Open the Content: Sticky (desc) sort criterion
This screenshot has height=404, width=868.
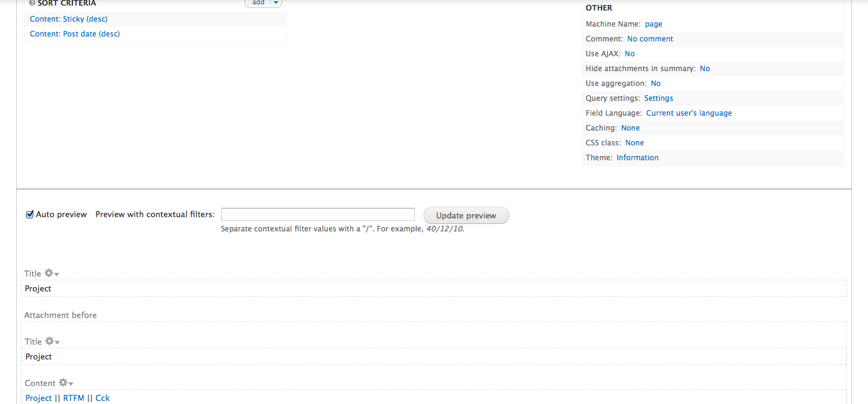click(69, 19)
